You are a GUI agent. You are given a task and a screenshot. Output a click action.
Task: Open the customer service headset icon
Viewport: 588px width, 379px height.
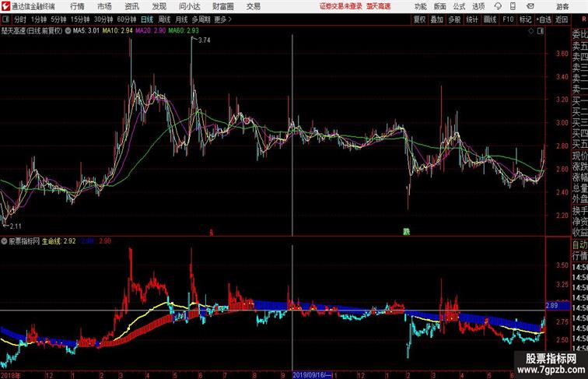click(x=498, y=6)
